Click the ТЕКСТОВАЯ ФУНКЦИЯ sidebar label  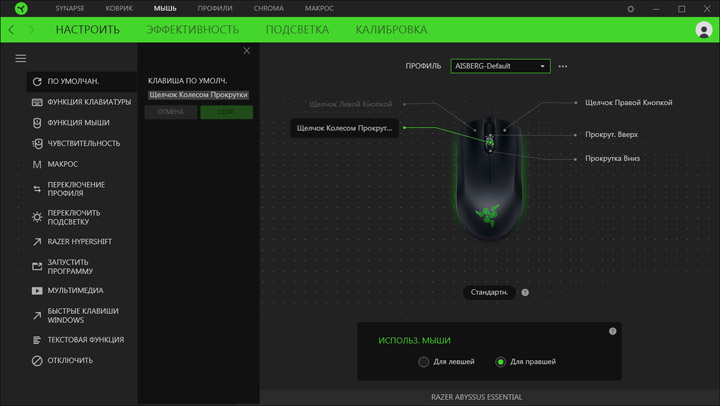click(x=85, y=340)
